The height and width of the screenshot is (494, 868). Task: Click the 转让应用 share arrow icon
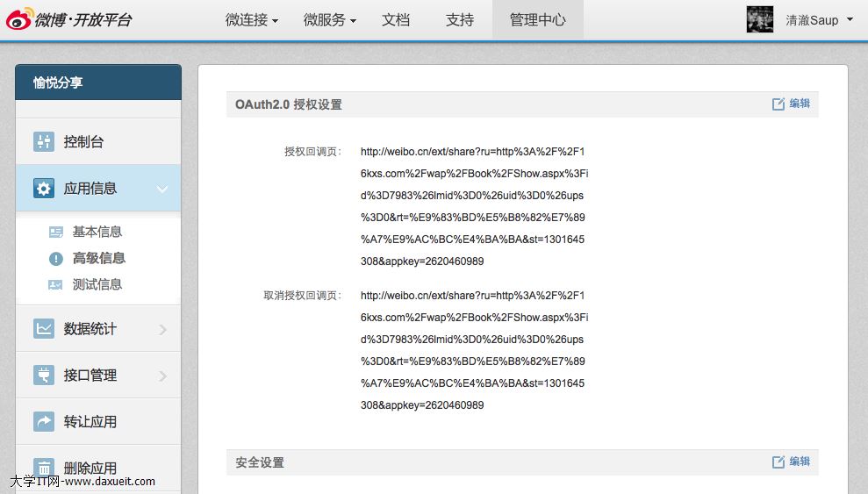pos(44,421)
